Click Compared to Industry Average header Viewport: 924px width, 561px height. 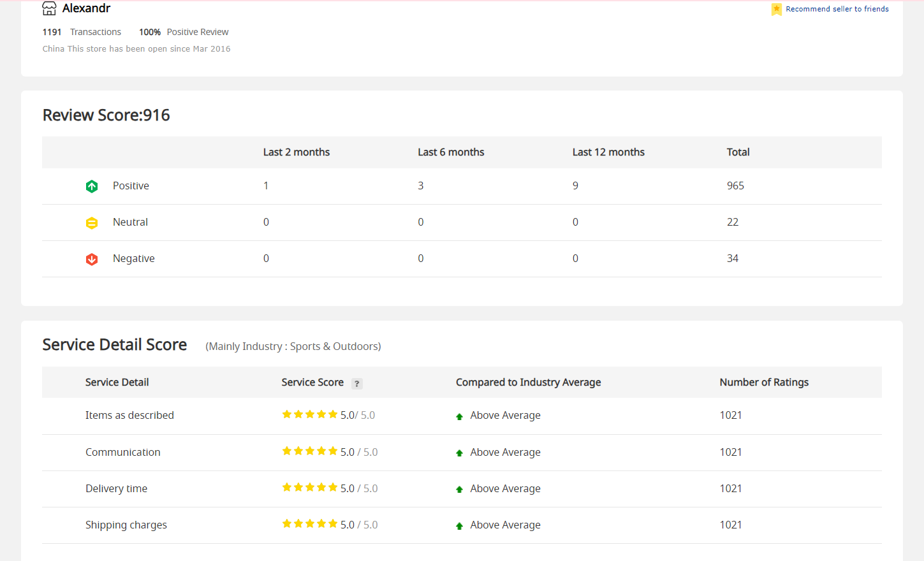pos(528,382)
